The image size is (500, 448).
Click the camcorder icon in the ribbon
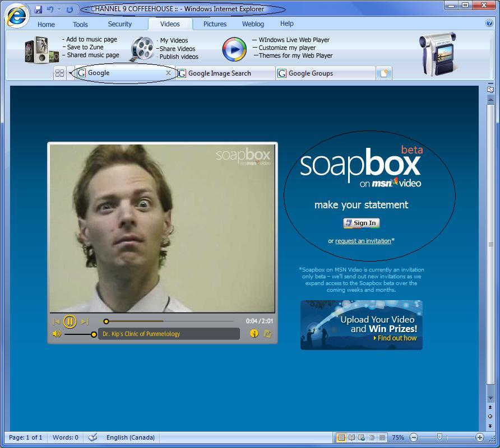(437, 54)
